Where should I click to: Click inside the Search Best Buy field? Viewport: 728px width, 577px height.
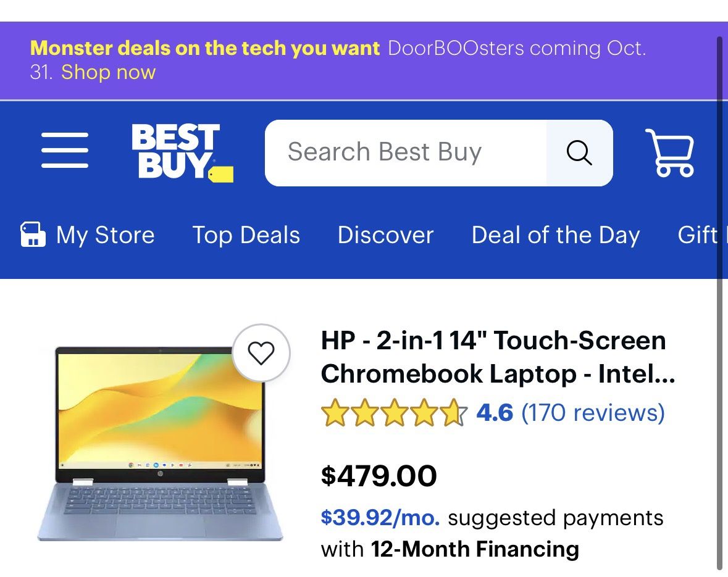(x=401, y=152)
